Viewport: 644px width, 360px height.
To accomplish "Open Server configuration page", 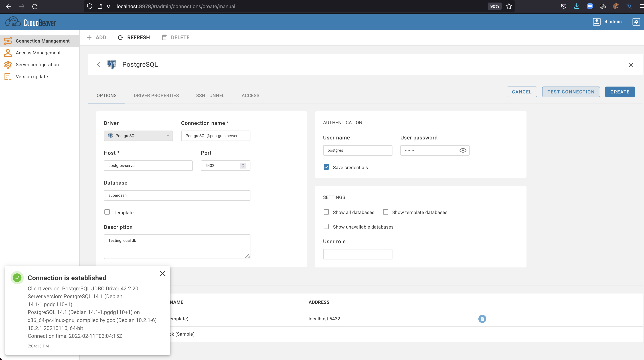I will click(37, 65).
